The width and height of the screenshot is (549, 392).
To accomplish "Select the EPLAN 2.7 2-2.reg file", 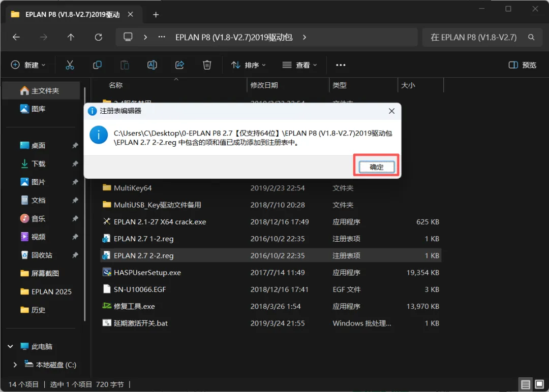I will click(x=271, y=255).
